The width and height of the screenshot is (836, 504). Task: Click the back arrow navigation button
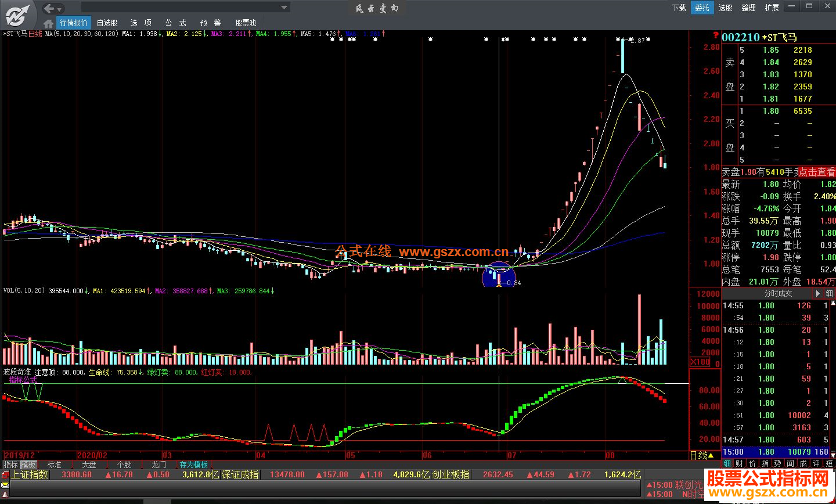pos(50,8)
